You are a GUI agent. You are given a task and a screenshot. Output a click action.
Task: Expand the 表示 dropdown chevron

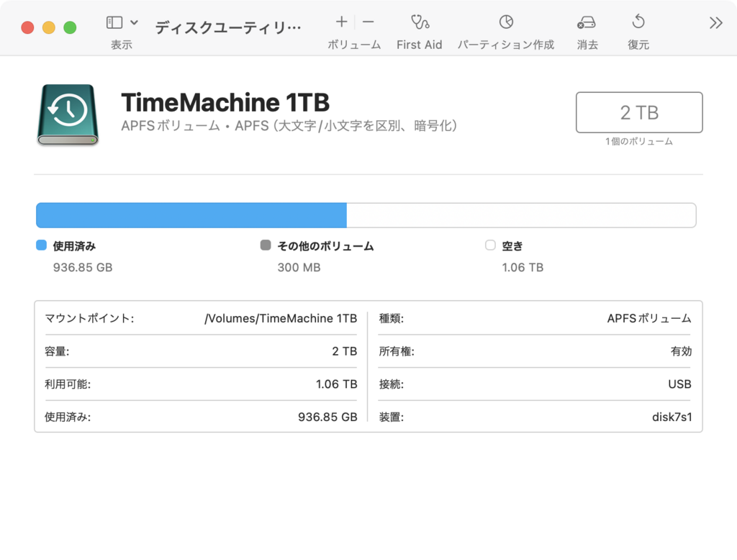[x=134, y=22]
